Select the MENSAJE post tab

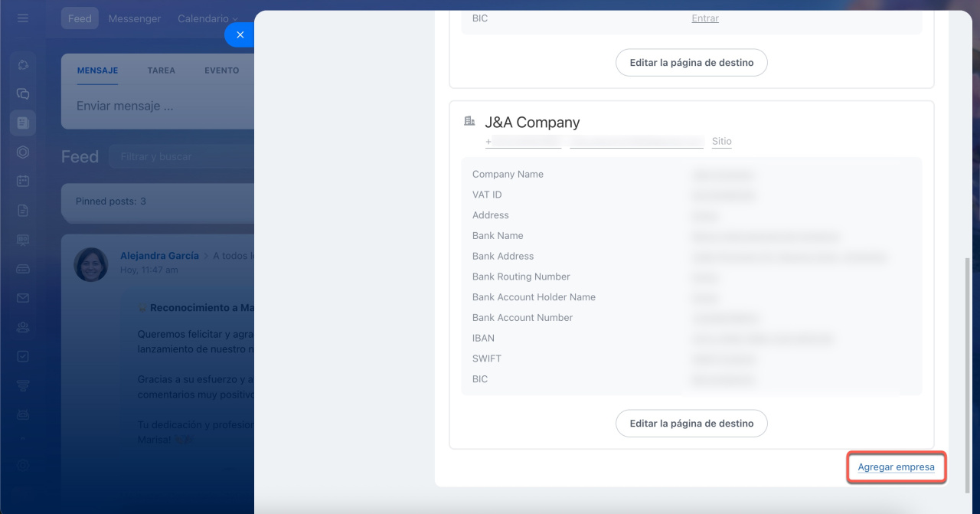97,70
